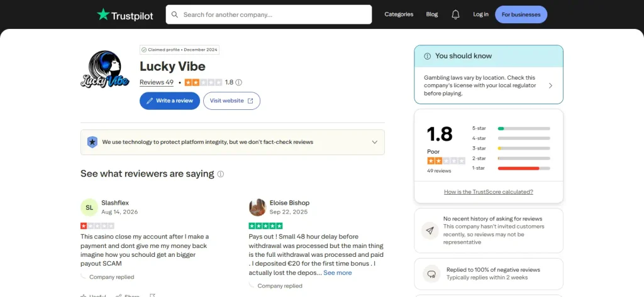Click the search for another company field
This screenshot has width=644, height=297.
(269, 14)
